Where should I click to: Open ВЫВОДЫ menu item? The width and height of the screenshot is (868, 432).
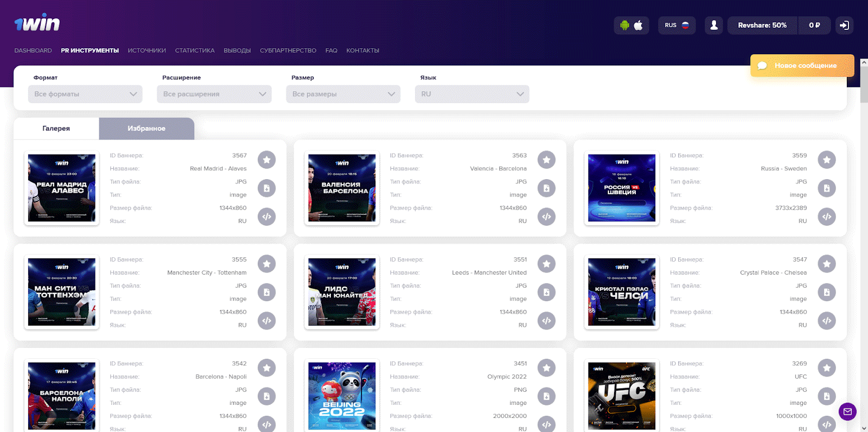(237, 50)
